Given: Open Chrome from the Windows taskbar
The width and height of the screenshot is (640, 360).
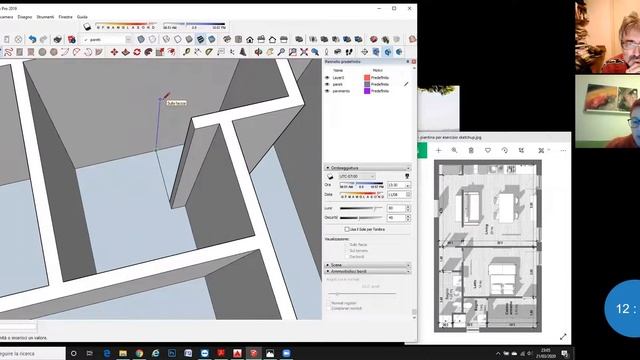Looking at the screenshot, I should [x=139, y=353].
